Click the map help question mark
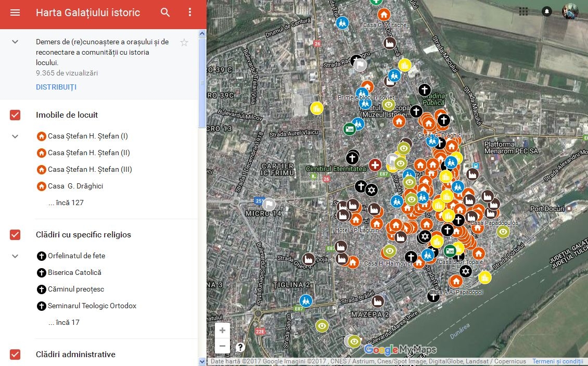Viewport: 588px width, 366px height. [240, 347]
